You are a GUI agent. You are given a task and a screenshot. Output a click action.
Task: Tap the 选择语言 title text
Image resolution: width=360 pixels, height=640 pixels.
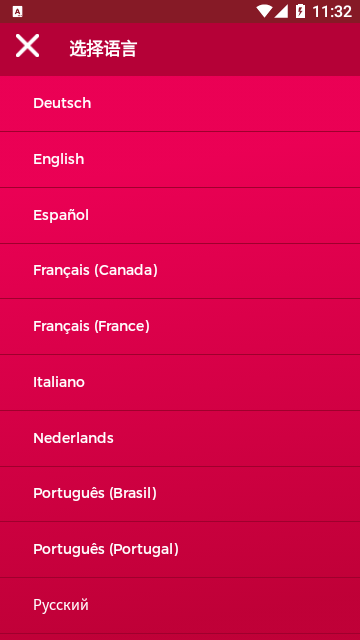[103, 49]
